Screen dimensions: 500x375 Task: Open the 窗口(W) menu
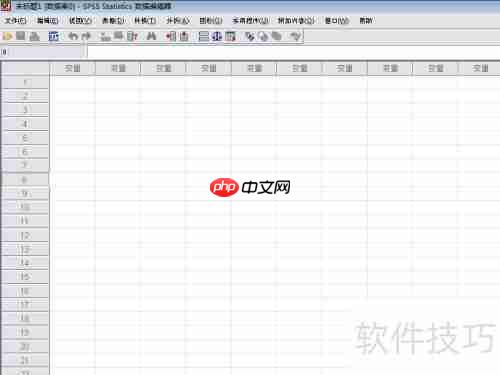point(337,21)
